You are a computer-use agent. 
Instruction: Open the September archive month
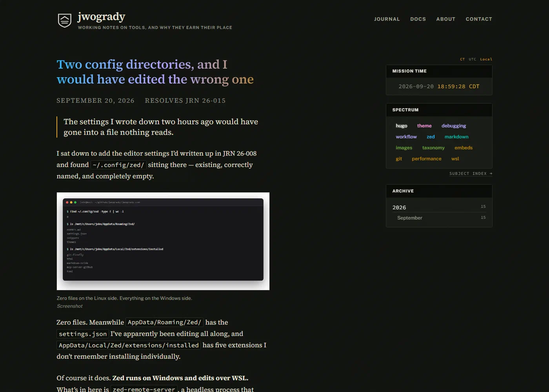(439, 218)
